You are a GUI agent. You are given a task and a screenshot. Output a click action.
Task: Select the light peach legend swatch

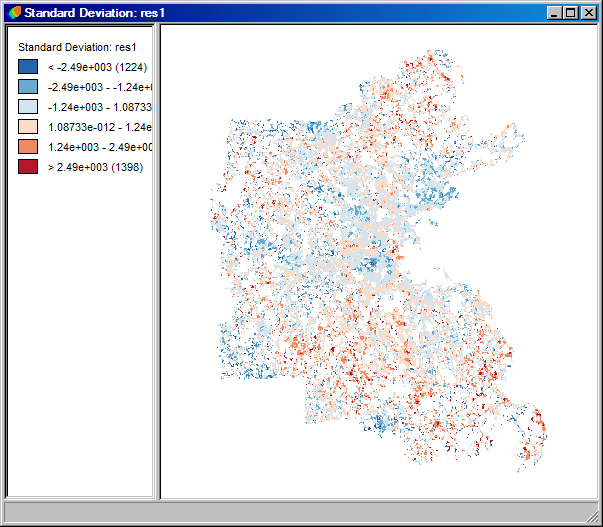tap(28, 127)
